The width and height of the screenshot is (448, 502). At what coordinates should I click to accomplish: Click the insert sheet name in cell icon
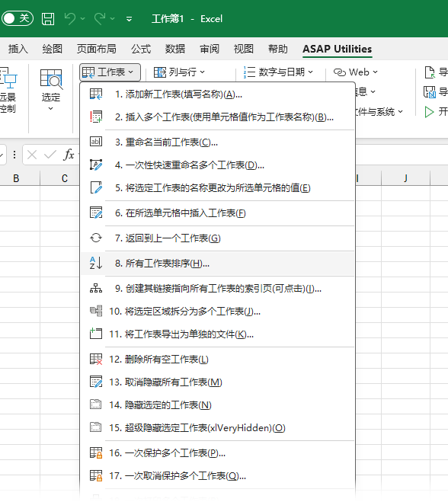(96, 213)
